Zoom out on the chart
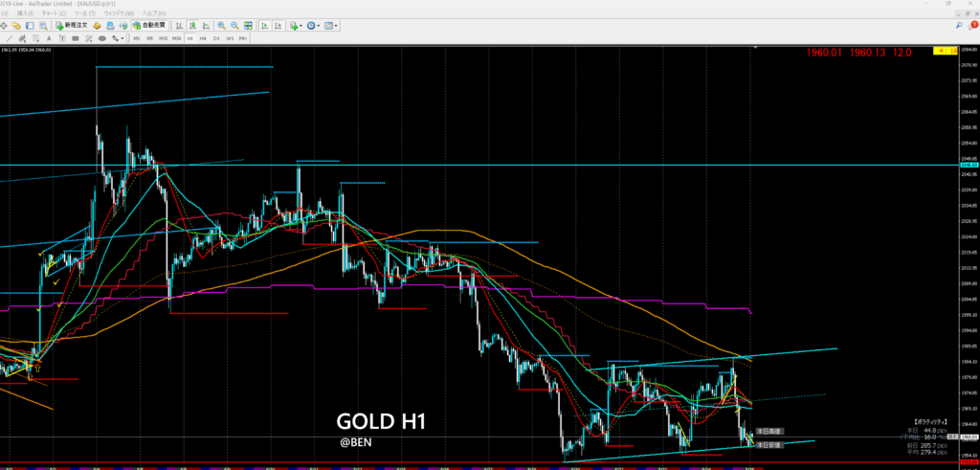 click(x=234, y=26)
